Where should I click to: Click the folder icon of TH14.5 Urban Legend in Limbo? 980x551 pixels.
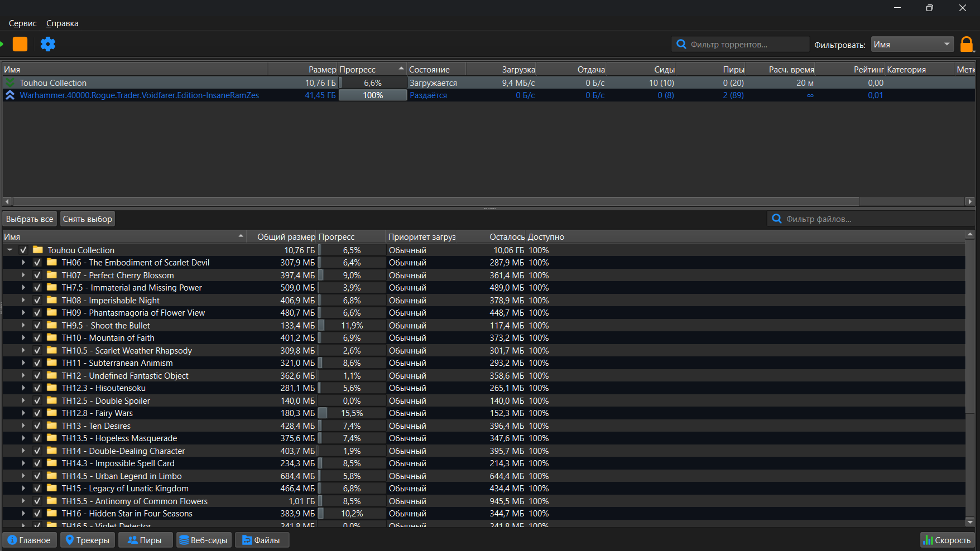coord(52,476)
